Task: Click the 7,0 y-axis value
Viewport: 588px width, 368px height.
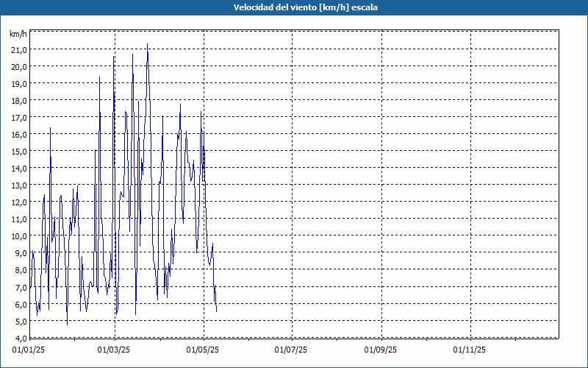Action: 21,287
